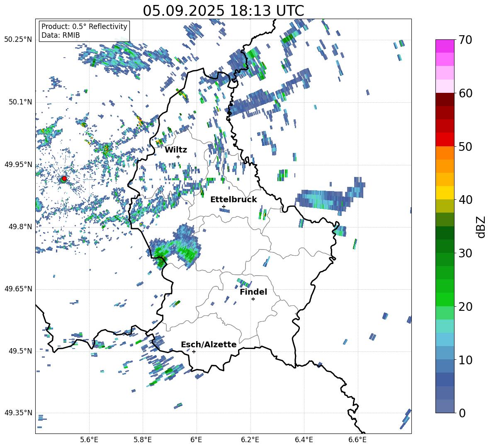
Task: Click the 6.4°E longitude label
Action: [304, 440]
